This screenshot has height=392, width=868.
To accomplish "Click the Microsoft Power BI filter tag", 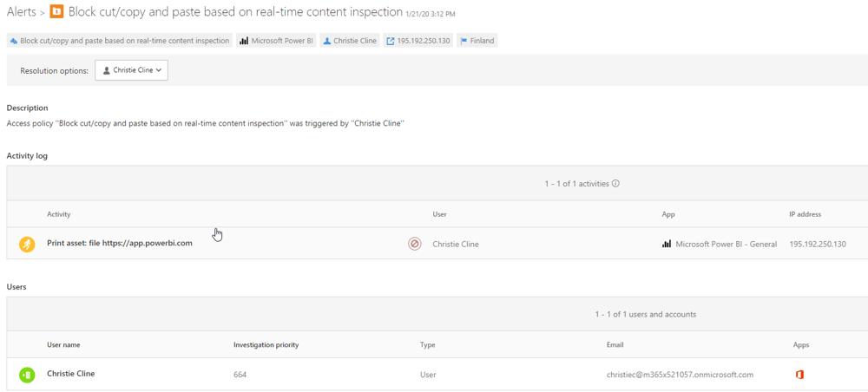I will point(277,41).
